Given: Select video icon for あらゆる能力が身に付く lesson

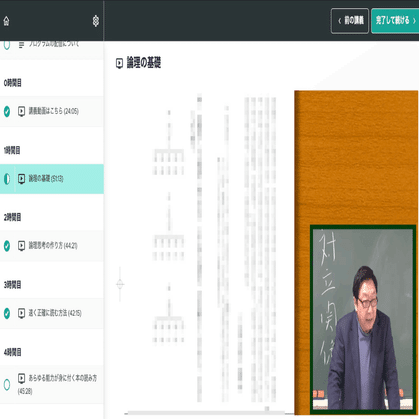Looking at the screenshot, I should tap(21, 378).
